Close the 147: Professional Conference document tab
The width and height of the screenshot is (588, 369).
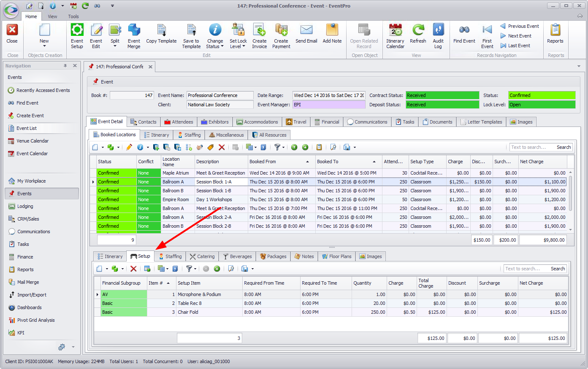click(x=150, y=67)
